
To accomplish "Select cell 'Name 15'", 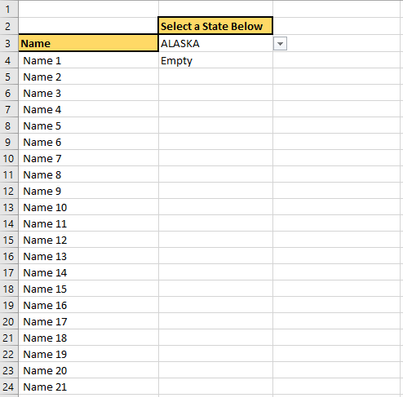I will [x=88, y=289].
